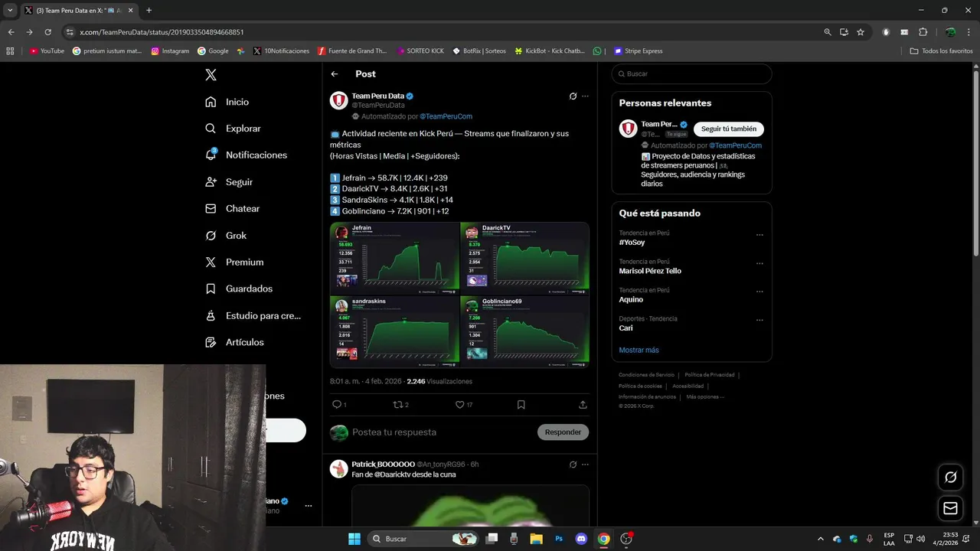Click the X search box Buscar

point(691,73)
